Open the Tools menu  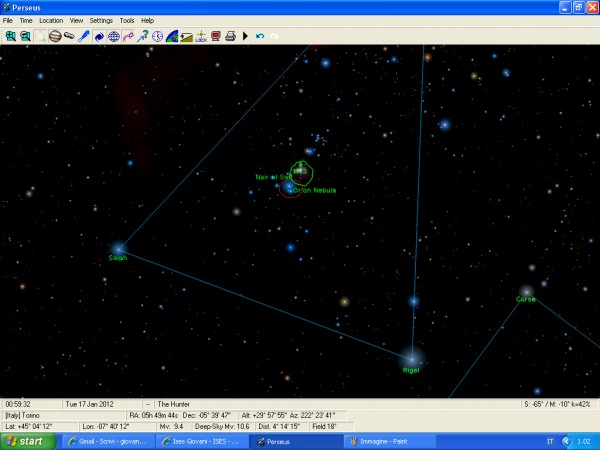[x=127, y=20]
